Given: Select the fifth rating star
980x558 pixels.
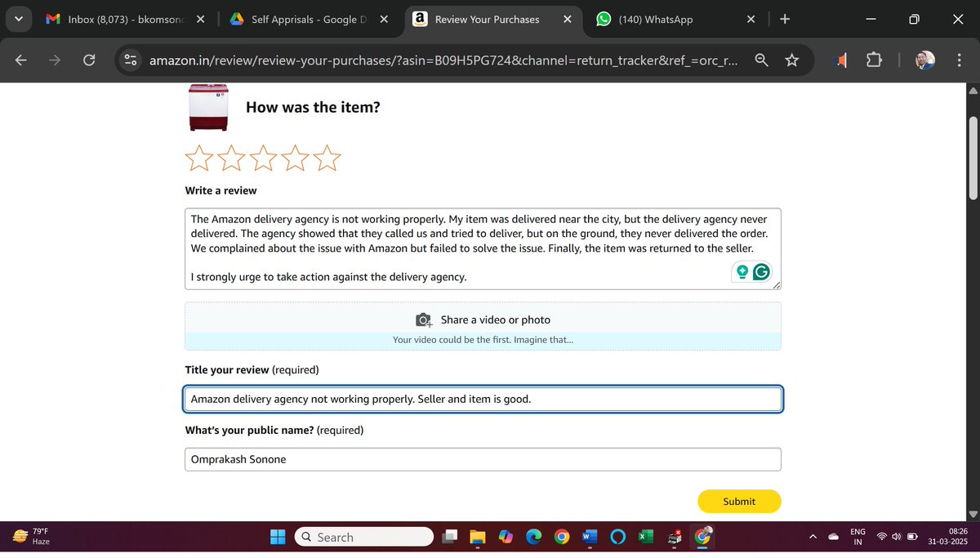Looking at the screenshot, I should [x=326, y=158].
